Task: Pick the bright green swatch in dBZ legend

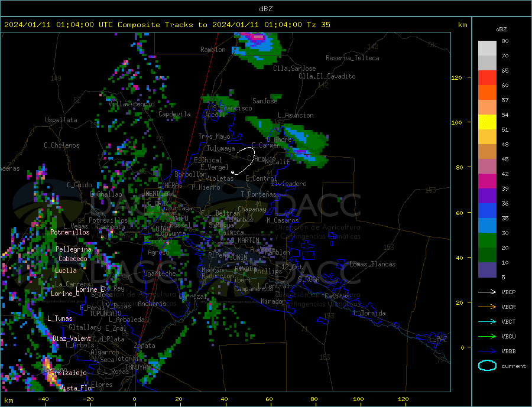Action: 487,240
